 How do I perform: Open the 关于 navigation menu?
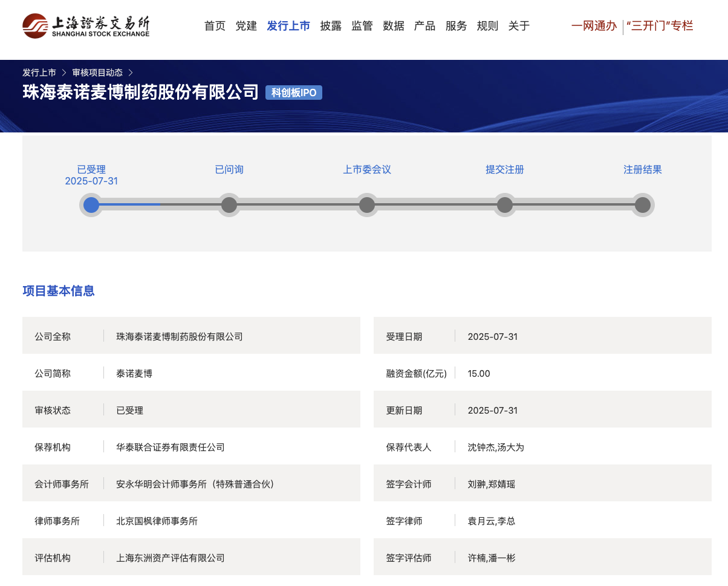[519, 26]
